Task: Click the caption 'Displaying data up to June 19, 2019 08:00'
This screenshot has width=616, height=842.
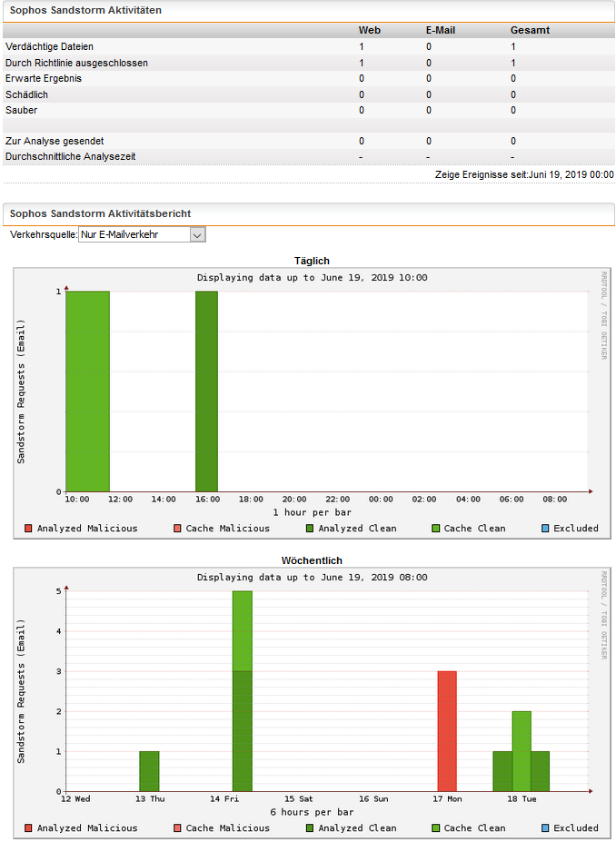Action: click(x=312, y=578)
